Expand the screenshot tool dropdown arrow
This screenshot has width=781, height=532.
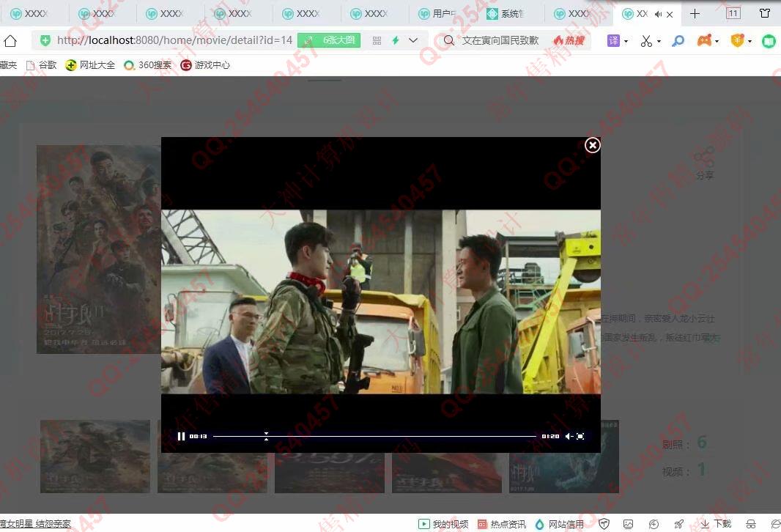(x=659, y=41)
